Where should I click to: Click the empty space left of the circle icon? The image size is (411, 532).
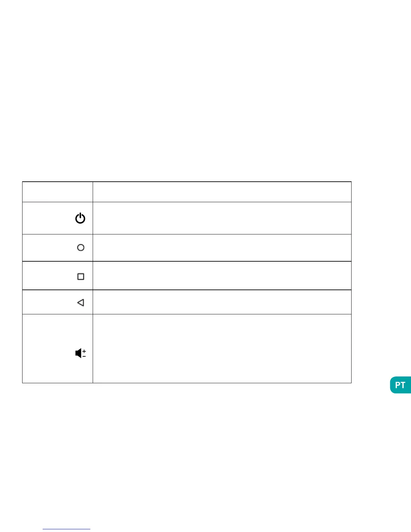point(47,248)
